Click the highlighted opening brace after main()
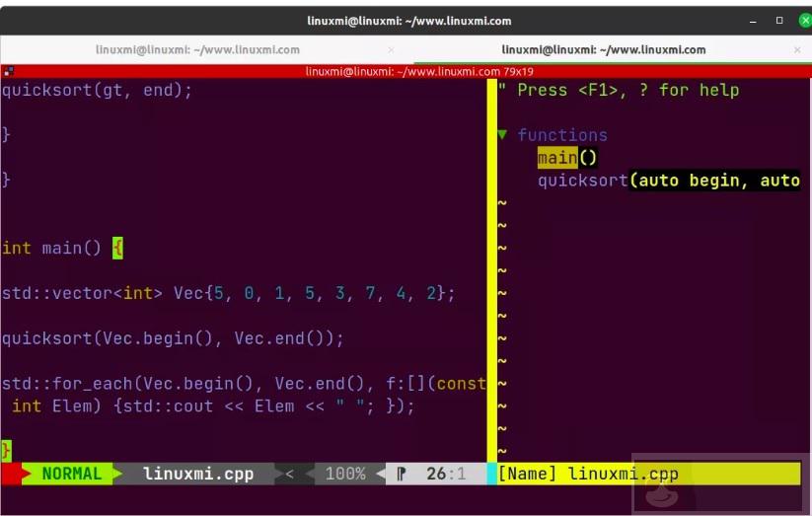The image size is (812, 516). (117, 249)
